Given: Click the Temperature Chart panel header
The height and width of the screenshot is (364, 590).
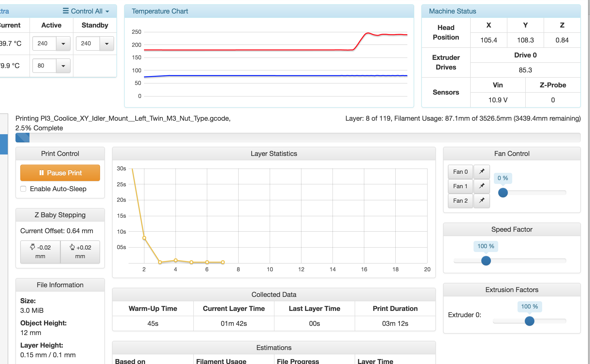Looking at the screenshot, I should [160, 11].
